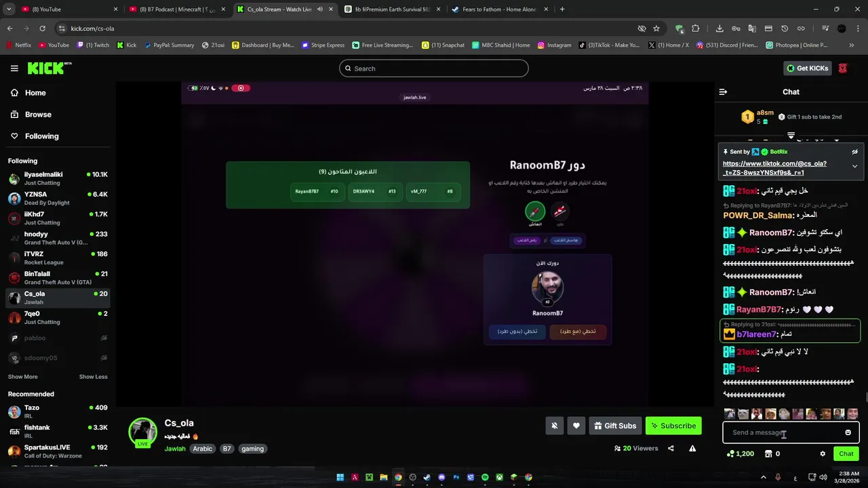
Task: Collapse the chat panel with the arrow icon
Action: coord(723,91)
